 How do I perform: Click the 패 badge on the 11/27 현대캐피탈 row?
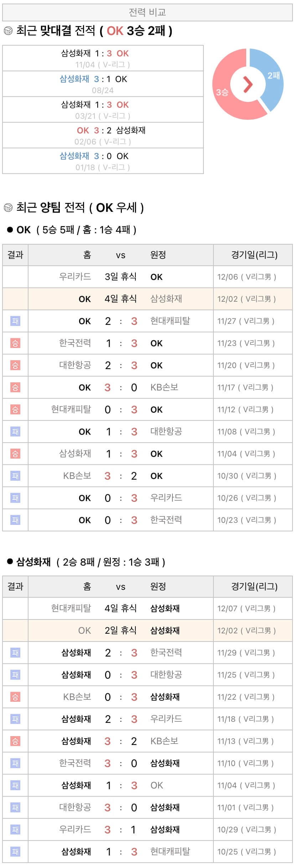[x=15, y=321]
